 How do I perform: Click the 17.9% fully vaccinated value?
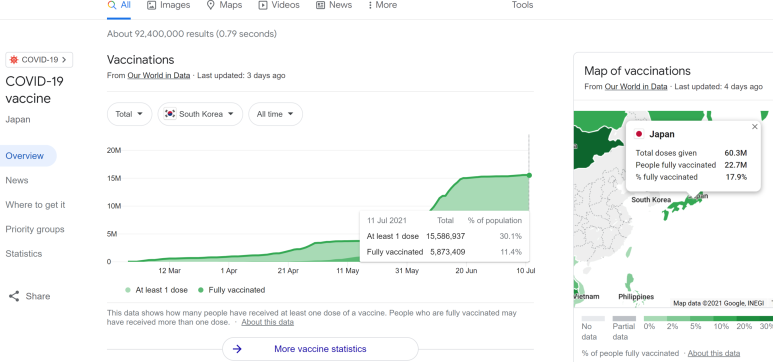[x=736, y=177]
